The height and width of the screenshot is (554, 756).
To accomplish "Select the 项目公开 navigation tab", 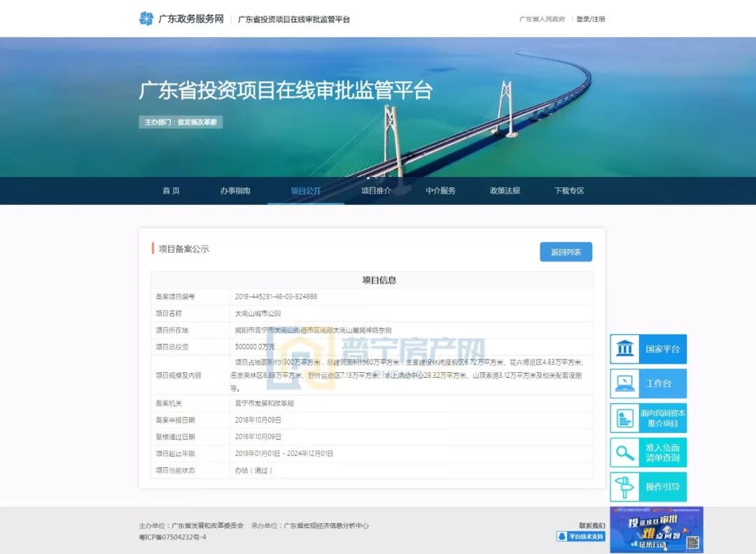I will (306, 191).
